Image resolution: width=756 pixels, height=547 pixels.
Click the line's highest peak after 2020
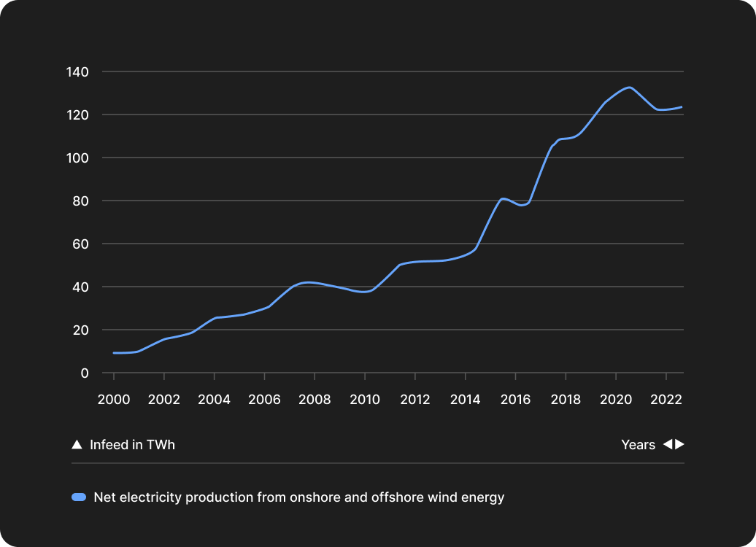(629, 88)
